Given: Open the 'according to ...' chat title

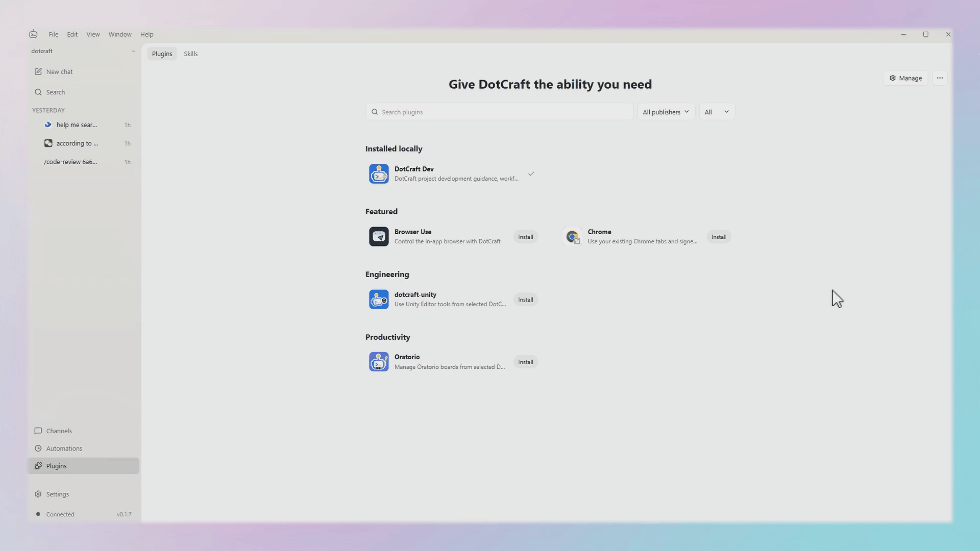Looking at the screenshot, I should (77, 143).
